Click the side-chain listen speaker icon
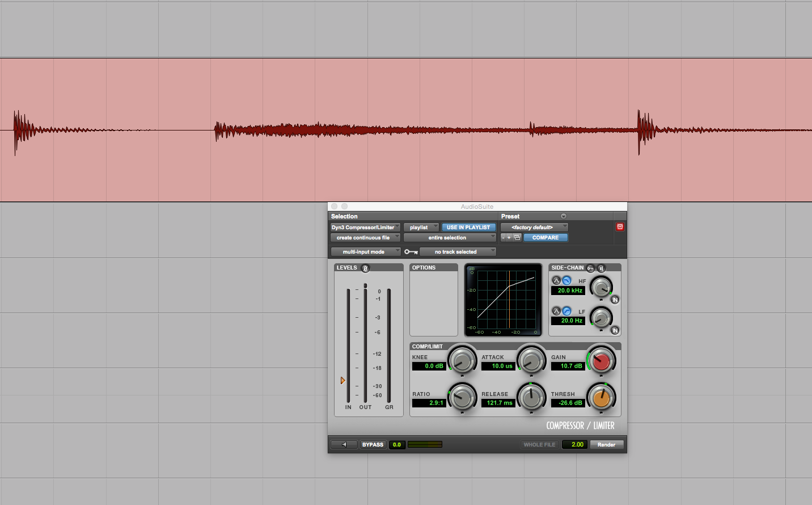Image resolution: width=812 pixels, height=505 pixels. 601,268
